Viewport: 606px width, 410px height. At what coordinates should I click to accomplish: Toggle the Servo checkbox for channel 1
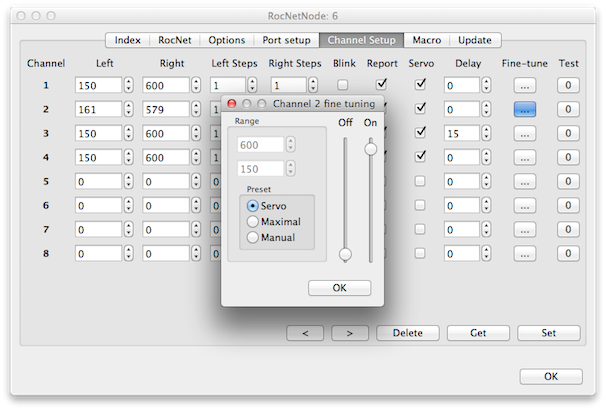420,85
